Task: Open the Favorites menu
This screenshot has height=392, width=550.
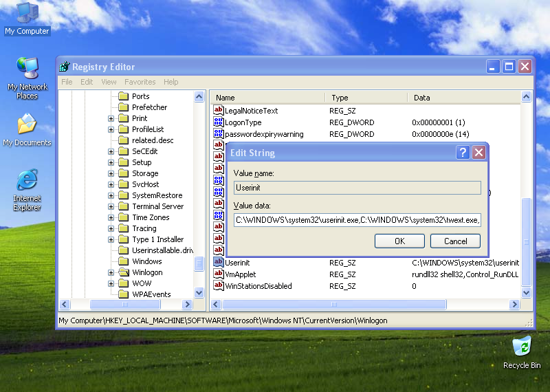Action: coord(140,82)
